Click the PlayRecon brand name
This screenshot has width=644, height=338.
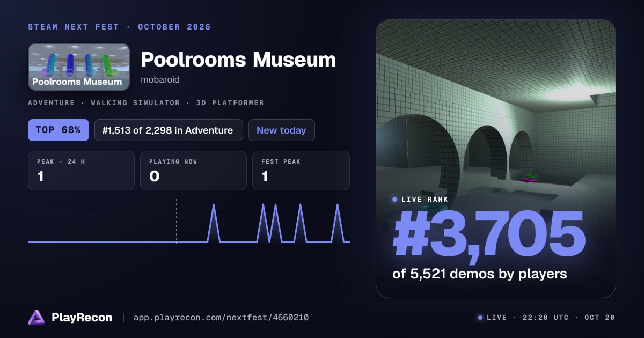coord(82,318)
